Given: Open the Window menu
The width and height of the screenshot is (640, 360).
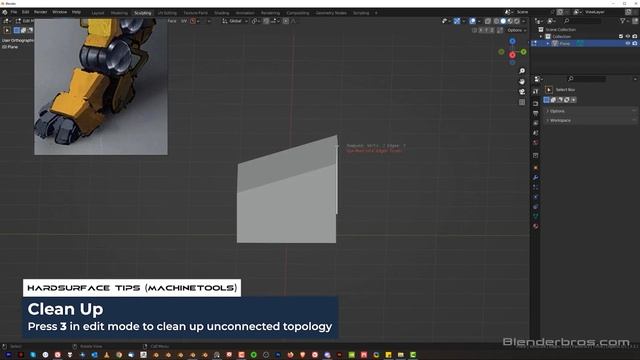Looking at the screenshot, I should [x=60, y=12].
